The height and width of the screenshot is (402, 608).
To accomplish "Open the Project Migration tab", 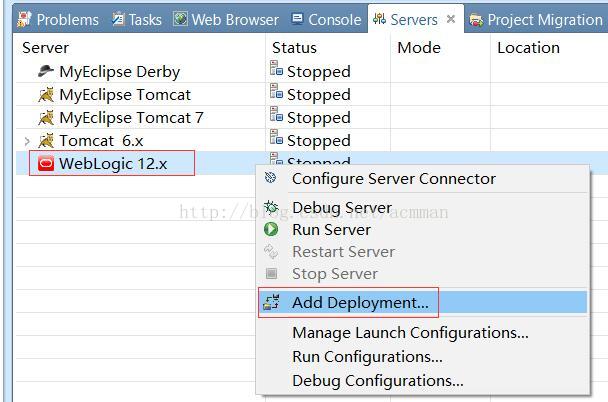I will pos(537,19).
